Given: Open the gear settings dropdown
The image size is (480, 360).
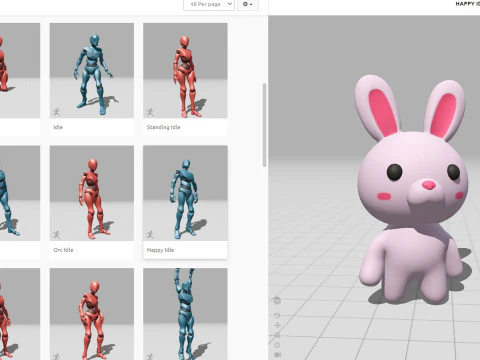Looking at the screenshot, I should pyautogui.click(x=248, y=4).
